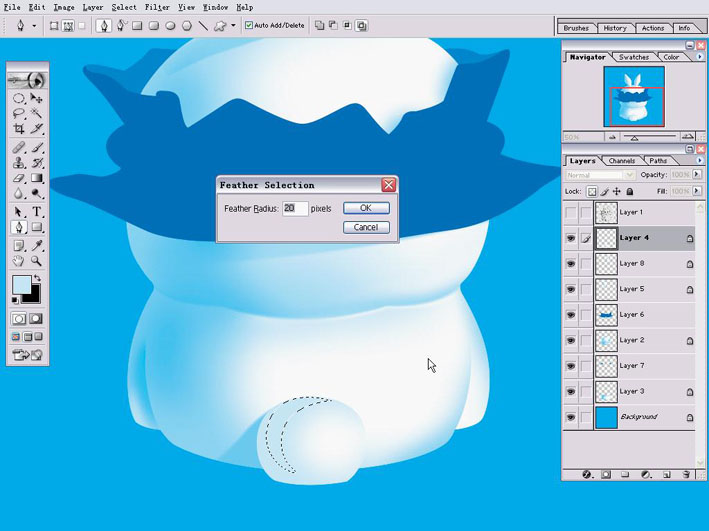
Task: Choose the Path Selection arrow tool
Action: point(19,212)
